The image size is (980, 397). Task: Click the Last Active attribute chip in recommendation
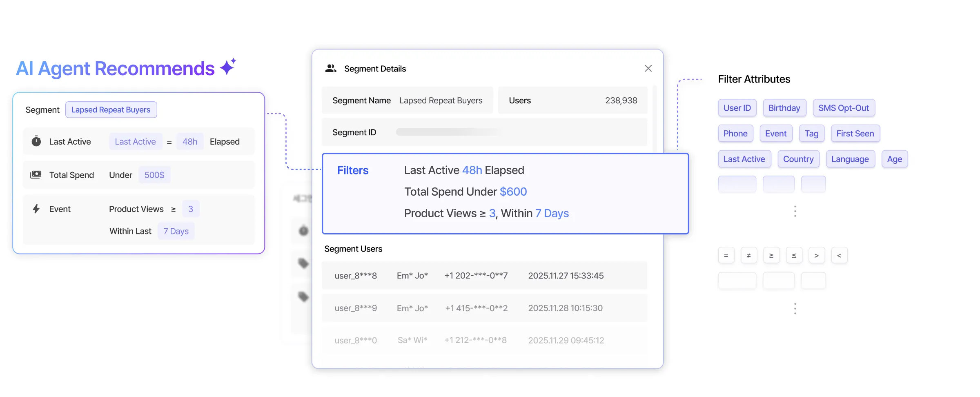[136, 142]
